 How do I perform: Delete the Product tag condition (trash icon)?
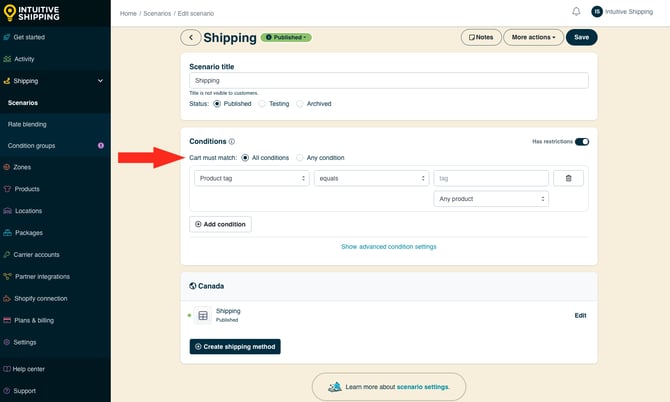[x=568, y=178]
